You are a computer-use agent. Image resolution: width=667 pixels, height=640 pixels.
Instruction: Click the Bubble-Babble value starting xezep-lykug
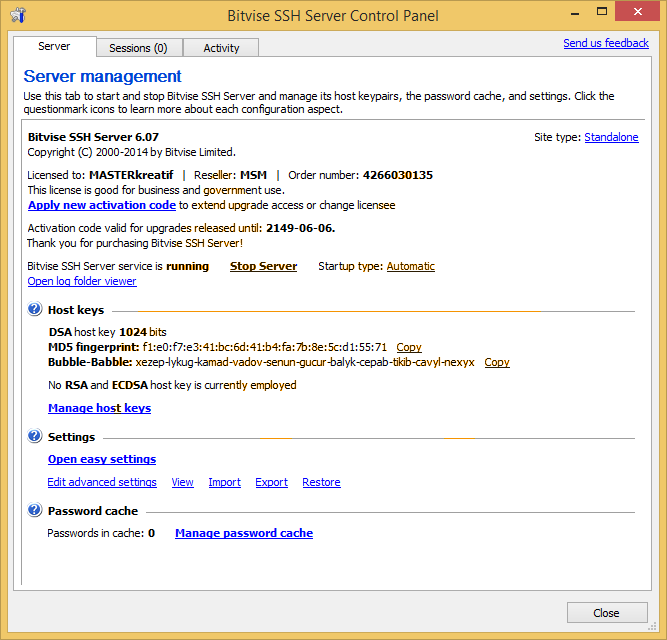point(305,362)
